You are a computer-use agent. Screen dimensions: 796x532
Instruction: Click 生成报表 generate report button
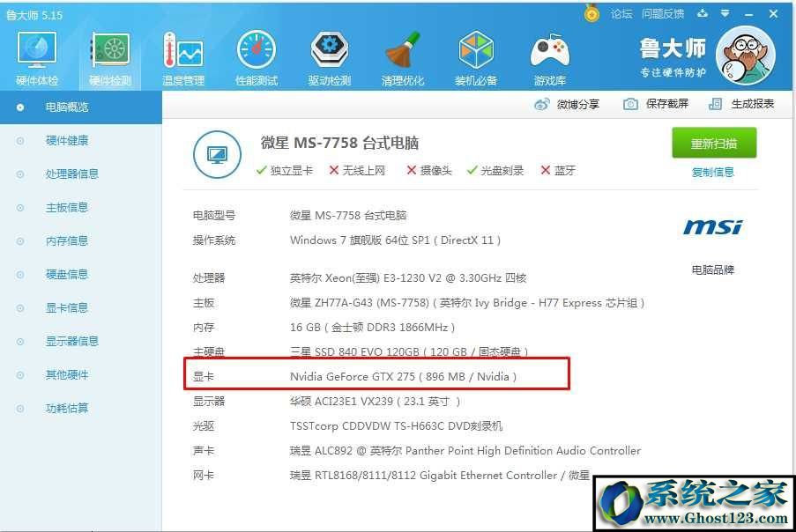coord(741,104)
